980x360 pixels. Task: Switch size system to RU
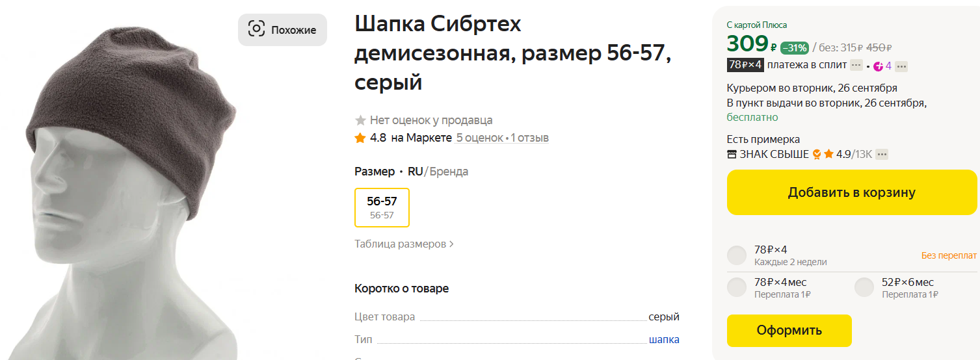[415, 172]
